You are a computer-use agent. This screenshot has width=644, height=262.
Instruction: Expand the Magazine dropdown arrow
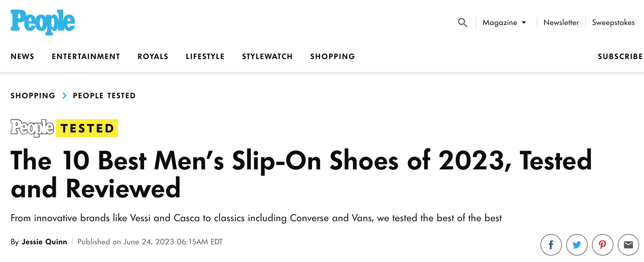(524, 23)
